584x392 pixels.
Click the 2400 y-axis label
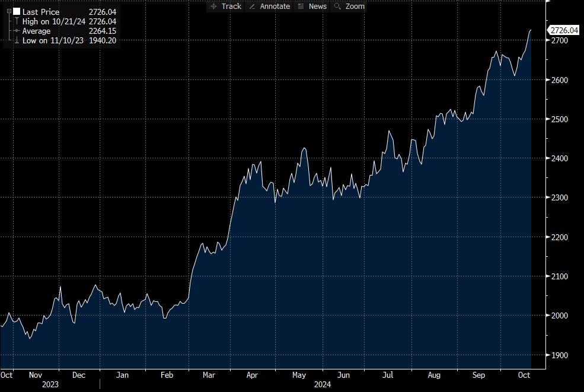560,158
